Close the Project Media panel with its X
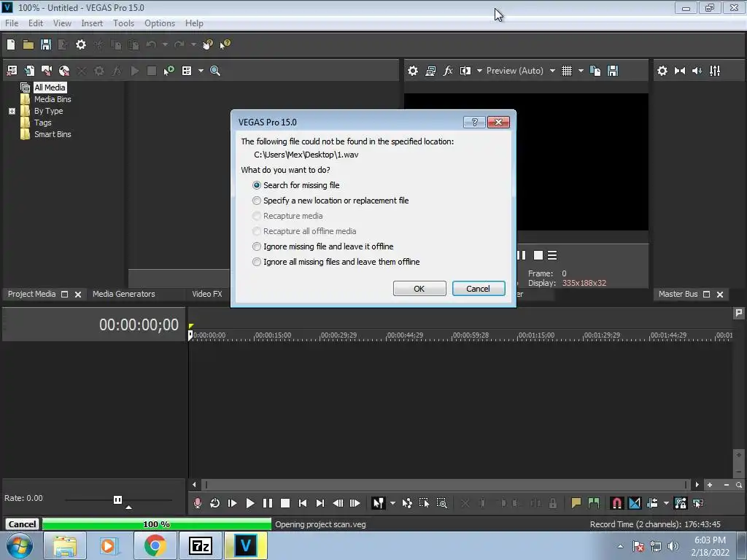Screen dimensions: 747x560 [78, 295]
